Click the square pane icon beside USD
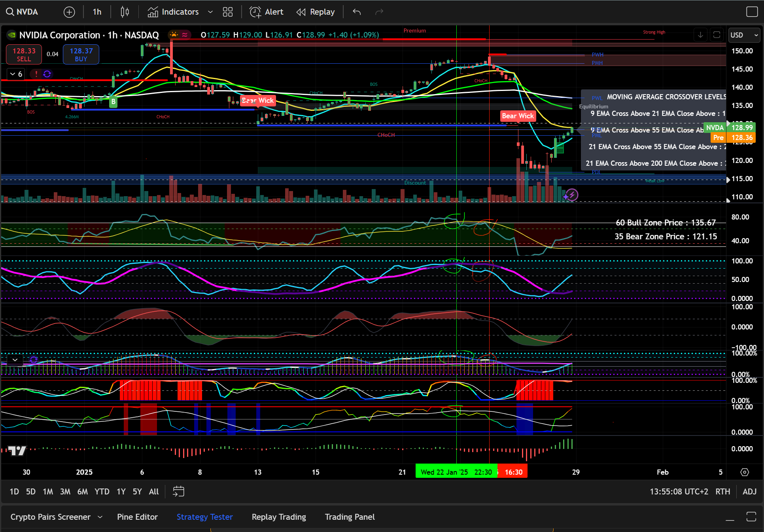Screen dimensions: 764x532 pyautogui.click(x=717, y=35)
